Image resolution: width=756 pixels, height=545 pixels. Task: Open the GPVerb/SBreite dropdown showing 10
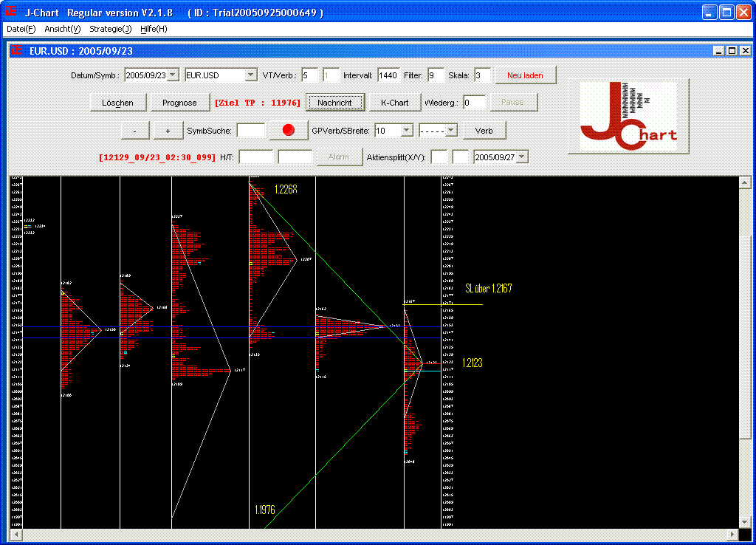point(405,131)
